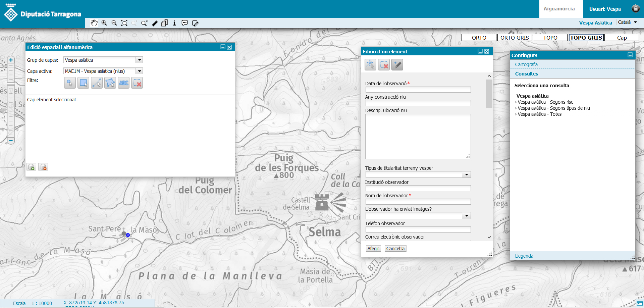
Task: Click the information 'i' tool
Action: coord(174,23)
